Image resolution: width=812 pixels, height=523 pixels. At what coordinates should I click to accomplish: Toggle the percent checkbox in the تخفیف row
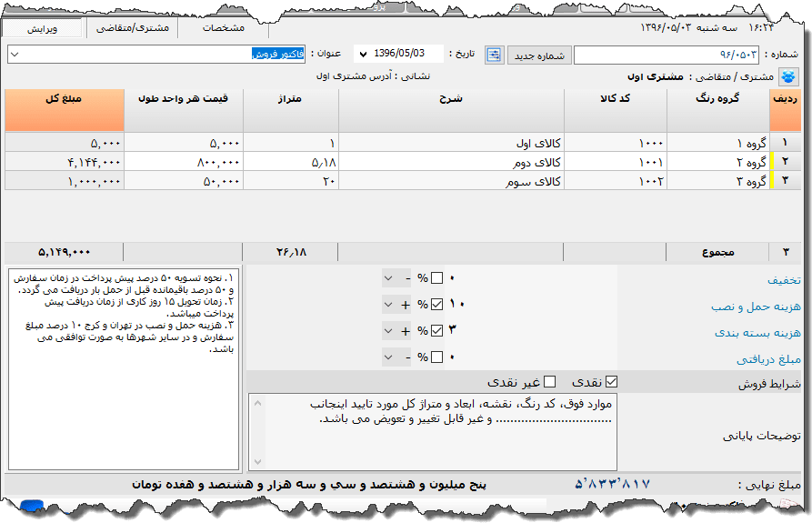[437, 278]
